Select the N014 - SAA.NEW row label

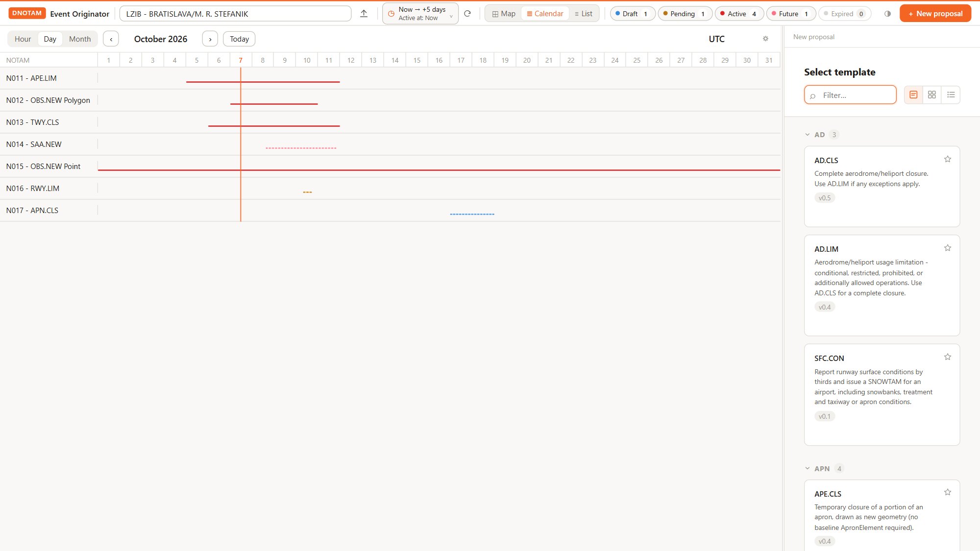click(34, 144)
